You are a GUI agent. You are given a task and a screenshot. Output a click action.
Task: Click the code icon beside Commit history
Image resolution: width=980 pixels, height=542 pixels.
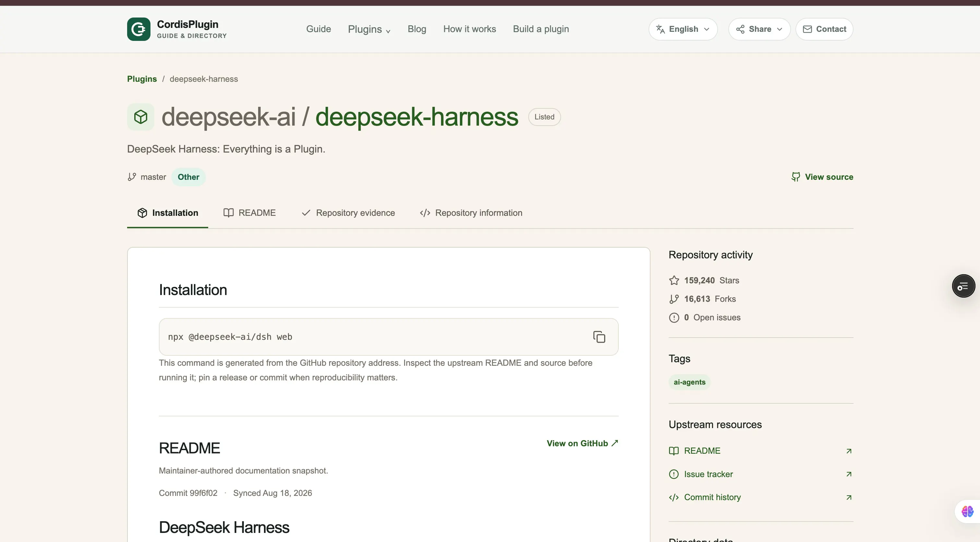[674, 498]
